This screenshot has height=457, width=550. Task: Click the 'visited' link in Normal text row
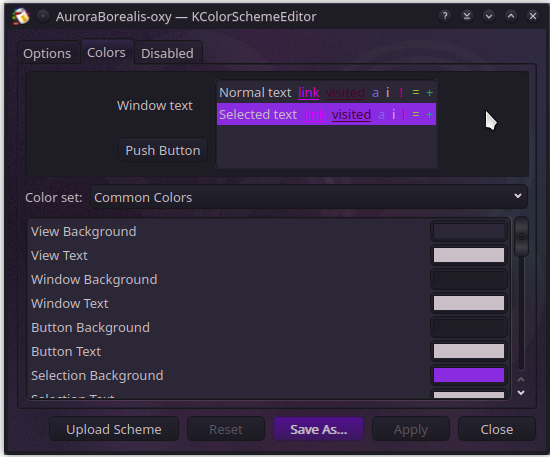346,93
